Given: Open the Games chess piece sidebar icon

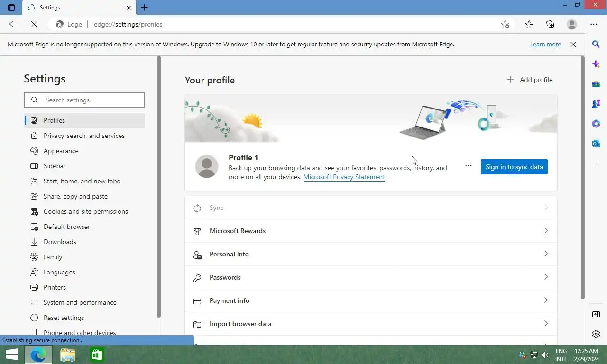Looking at the screenshot, I should [596, 104].
